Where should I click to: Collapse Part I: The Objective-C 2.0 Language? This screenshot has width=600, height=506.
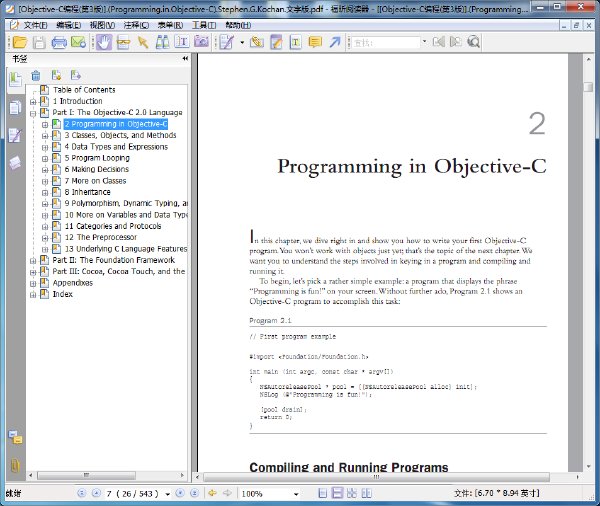[x=33, y=113]
